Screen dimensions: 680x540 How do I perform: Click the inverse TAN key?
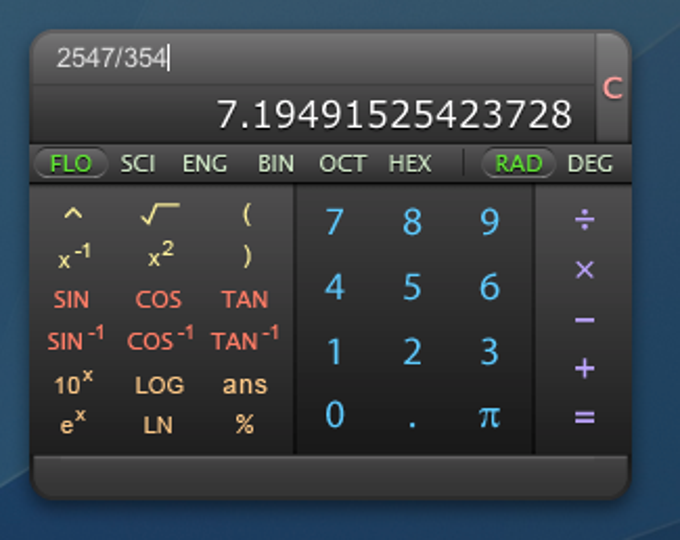(245, 338)
